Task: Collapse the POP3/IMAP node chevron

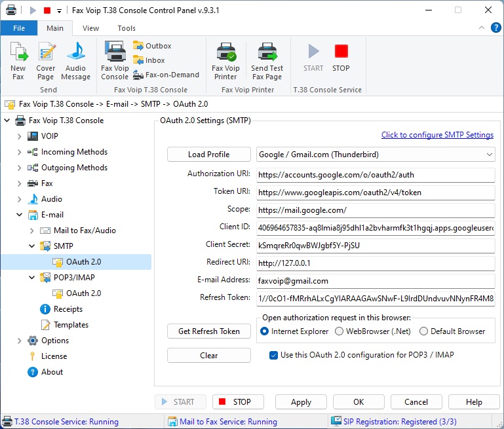Action: point(32,278)
